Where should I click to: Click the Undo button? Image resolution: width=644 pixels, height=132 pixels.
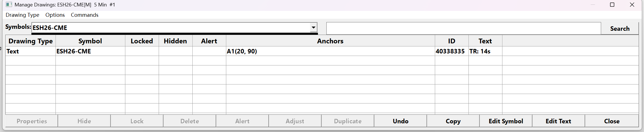(x=400, y=121)
